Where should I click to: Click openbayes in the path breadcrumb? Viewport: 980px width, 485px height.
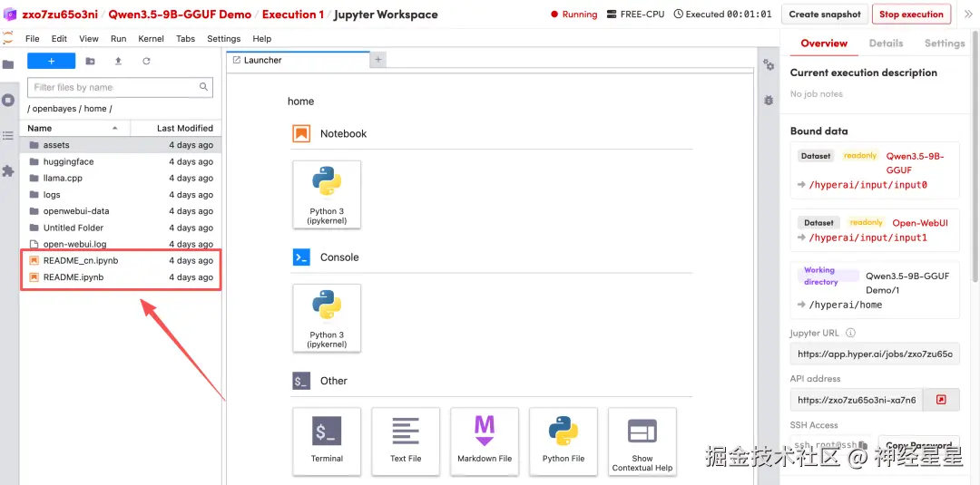(54, 109)
